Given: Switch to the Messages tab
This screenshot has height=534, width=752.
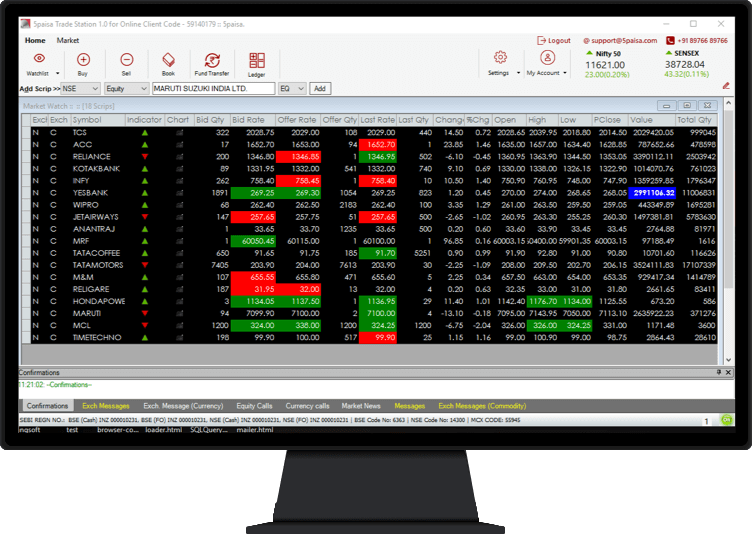Looking at the screenshot, I should click(x=410, y=406).
